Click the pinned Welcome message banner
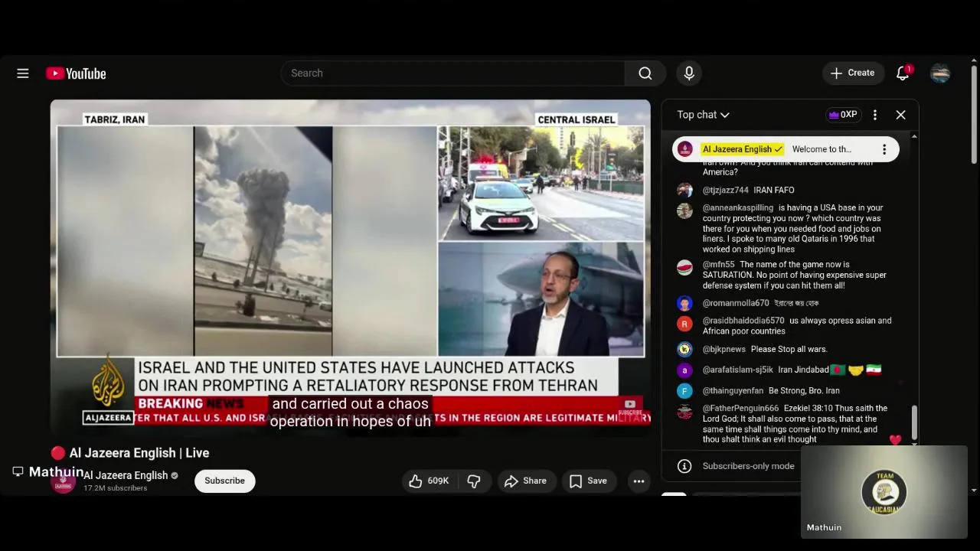The width and height of the screenshot is (980, 551). (x=786, y=149)
